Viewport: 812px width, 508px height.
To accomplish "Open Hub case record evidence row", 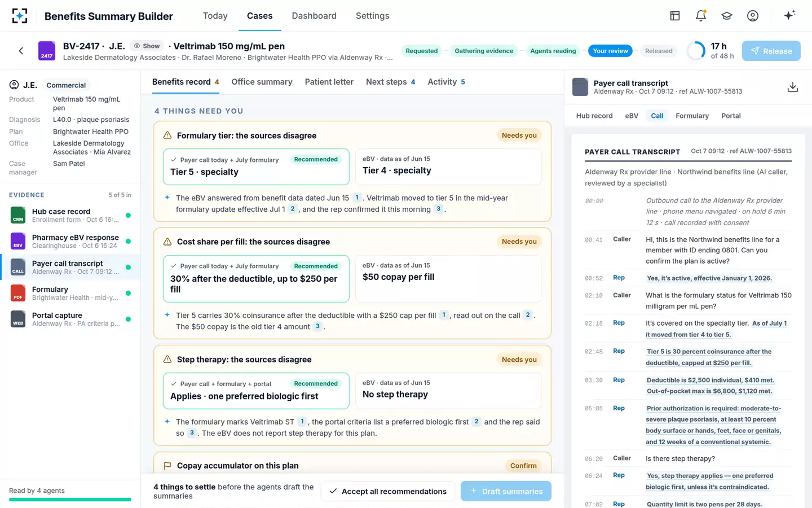I will click(x=70, y=215).
